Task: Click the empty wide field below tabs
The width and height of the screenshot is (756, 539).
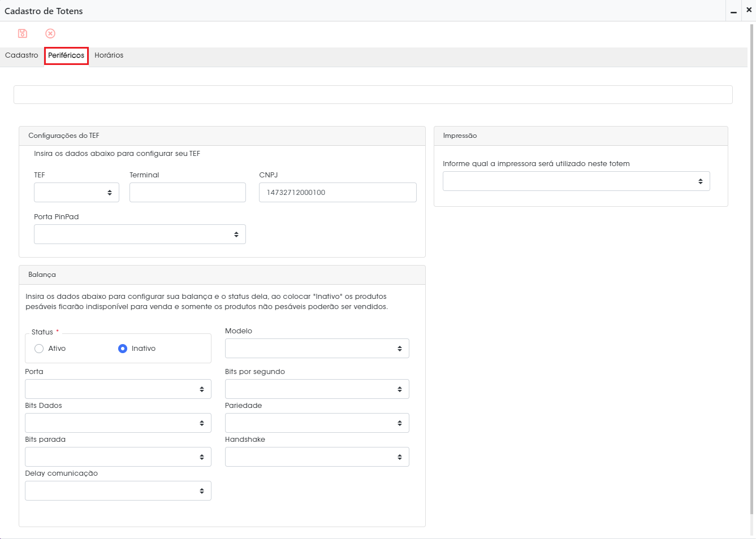Action: 373,95
